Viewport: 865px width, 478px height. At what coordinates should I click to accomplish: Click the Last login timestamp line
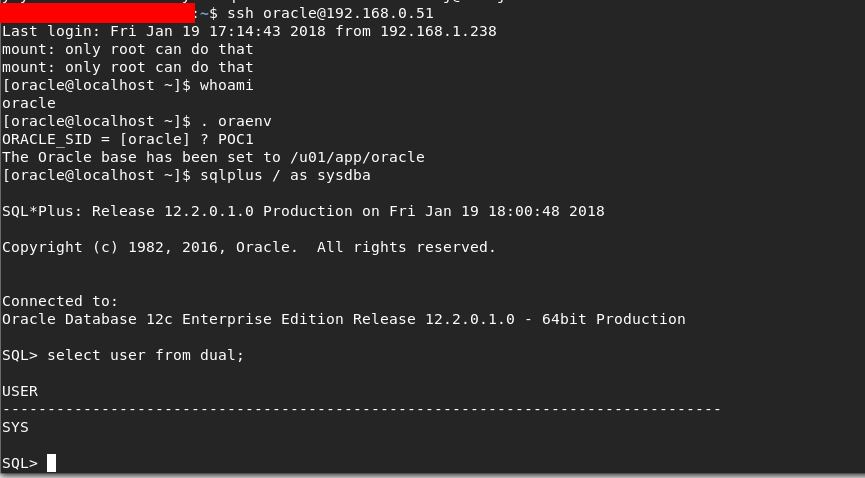coord(249,31)
